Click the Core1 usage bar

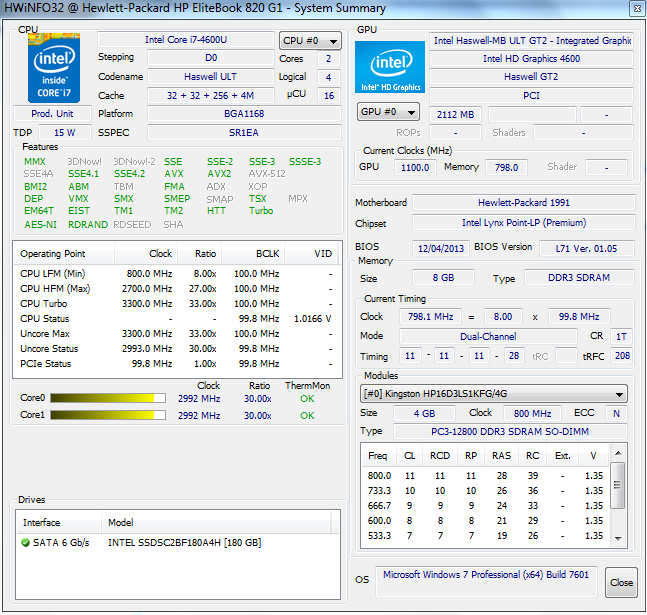[x=108, y=415]
